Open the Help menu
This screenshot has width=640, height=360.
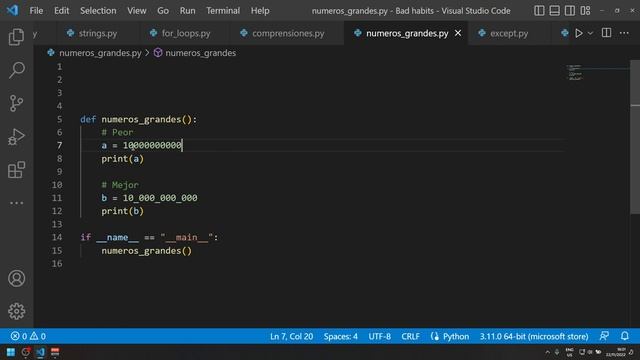click(x=260, y=11)
